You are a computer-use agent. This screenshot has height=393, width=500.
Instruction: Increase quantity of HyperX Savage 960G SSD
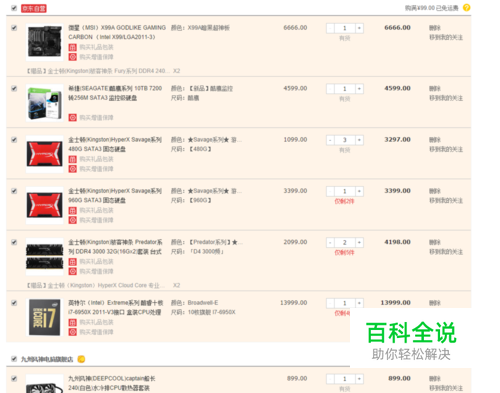coord(359,191)
